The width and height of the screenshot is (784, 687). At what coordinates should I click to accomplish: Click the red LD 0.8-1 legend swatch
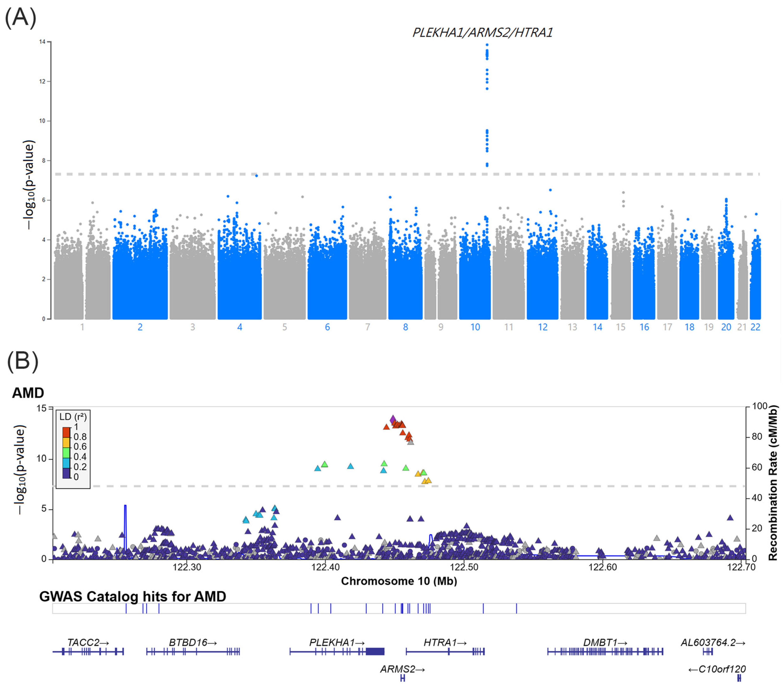coord(66,432)
